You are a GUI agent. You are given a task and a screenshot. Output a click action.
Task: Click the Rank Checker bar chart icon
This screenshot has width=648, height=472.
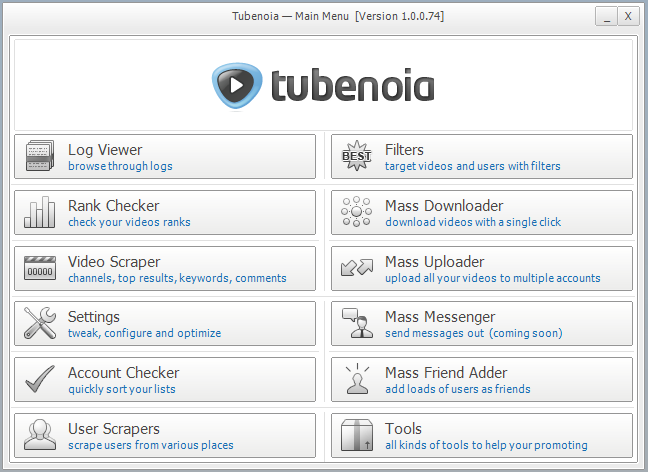40,212
